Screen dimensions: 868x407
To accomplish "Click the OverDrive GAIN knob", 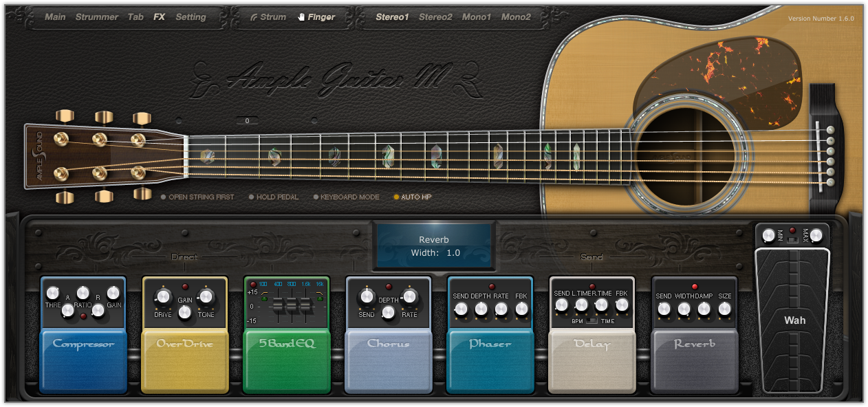I will coord(184,313).
